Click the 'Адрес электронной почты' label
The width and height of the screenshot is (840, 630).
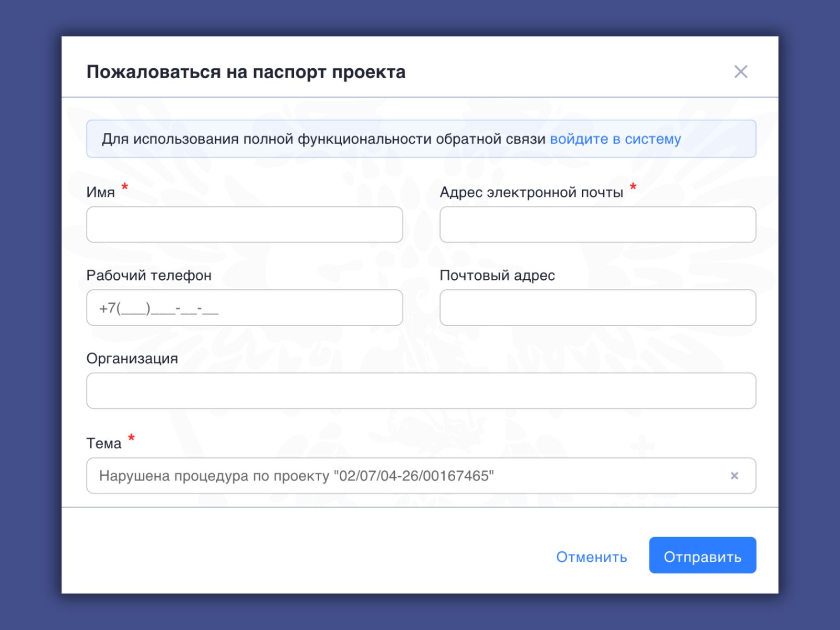[x=531, y=193]
